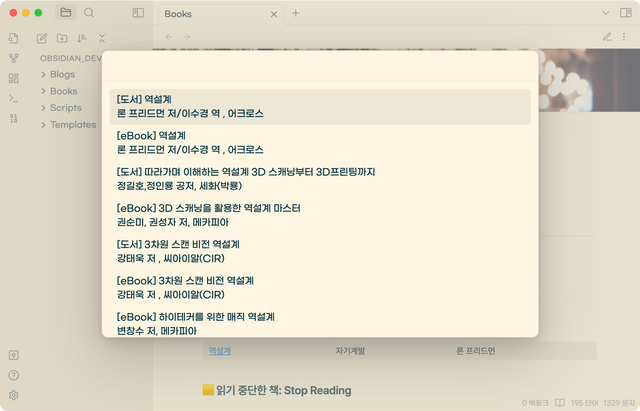The width and height of the screenshot is (640, 411).
Task: Select result '[도서] 역설계' by 론 프리드먼
Action: pyautogui.click(x=320, y=107)
